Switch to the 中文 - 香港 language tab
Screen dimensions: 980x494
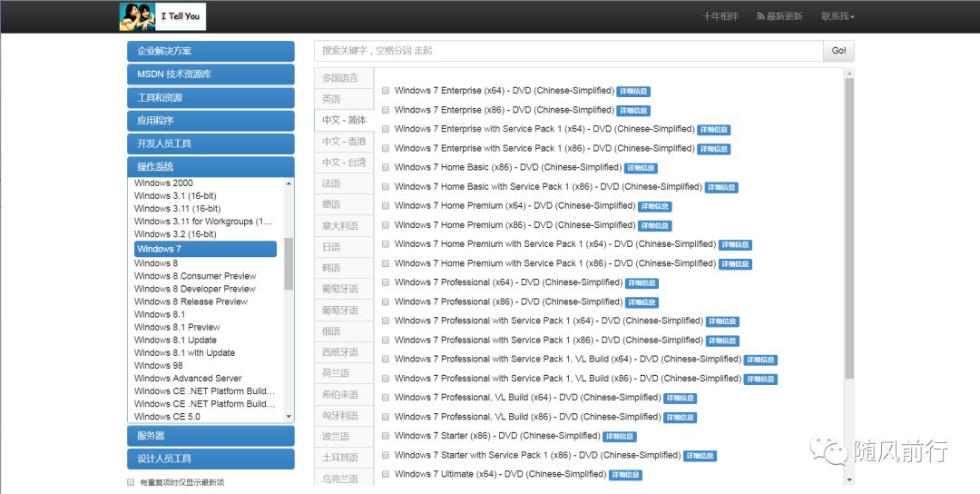(x=344, y=142)
